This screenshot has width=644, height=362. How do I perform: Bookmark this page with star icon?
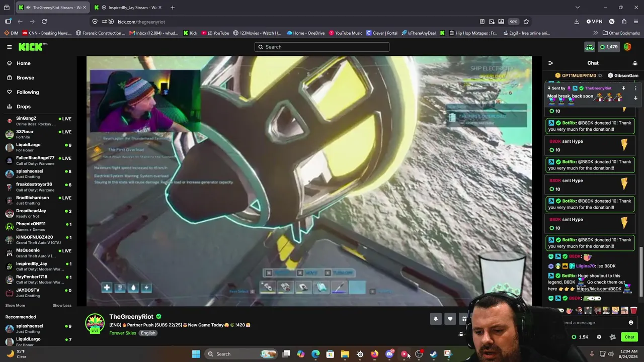(526, 22)
